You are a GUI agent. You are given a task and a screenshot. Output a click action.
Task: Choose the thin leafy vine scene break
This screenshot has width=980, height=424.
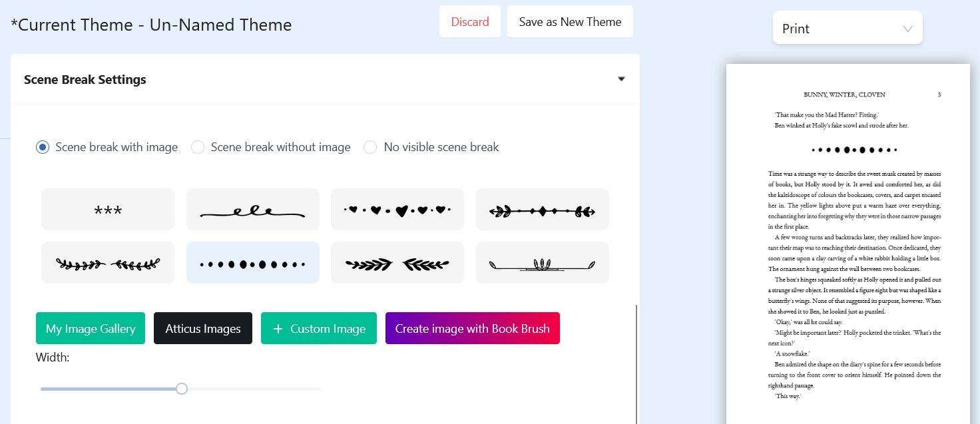[x=108, y=263]
